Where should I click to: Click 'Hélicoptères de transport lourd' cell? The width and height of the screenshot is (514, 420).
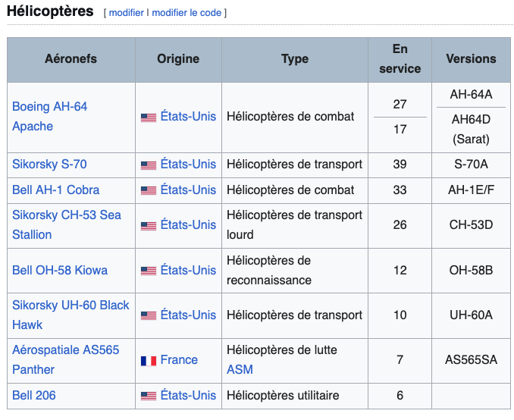tap(295, 226)
